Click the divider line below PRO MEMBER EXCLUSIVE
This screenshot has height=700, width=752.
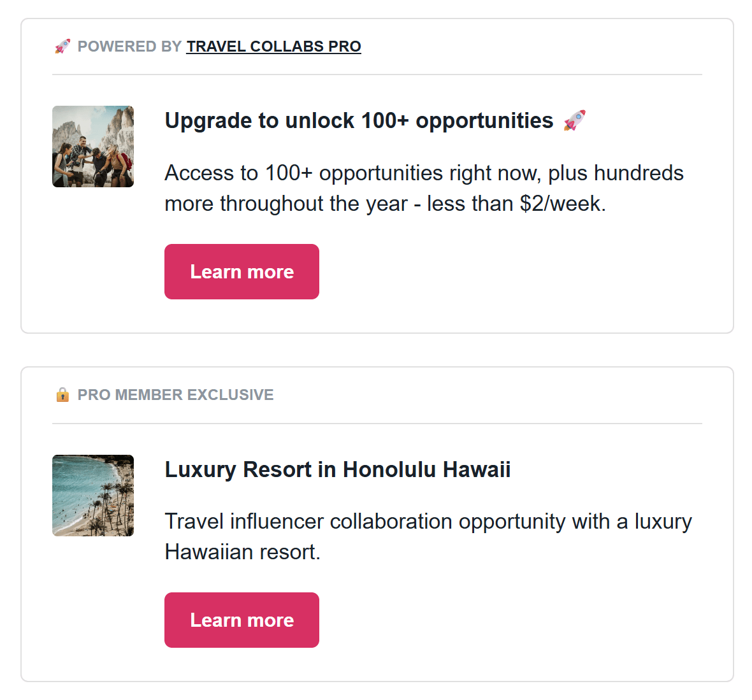tap(377, 424)
